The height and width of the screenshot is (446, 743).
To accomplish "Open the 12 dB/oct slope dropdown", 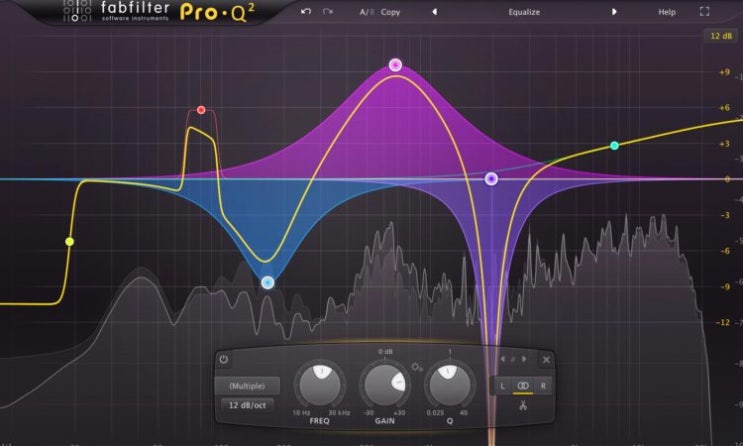I will click(x=247, y=405).
